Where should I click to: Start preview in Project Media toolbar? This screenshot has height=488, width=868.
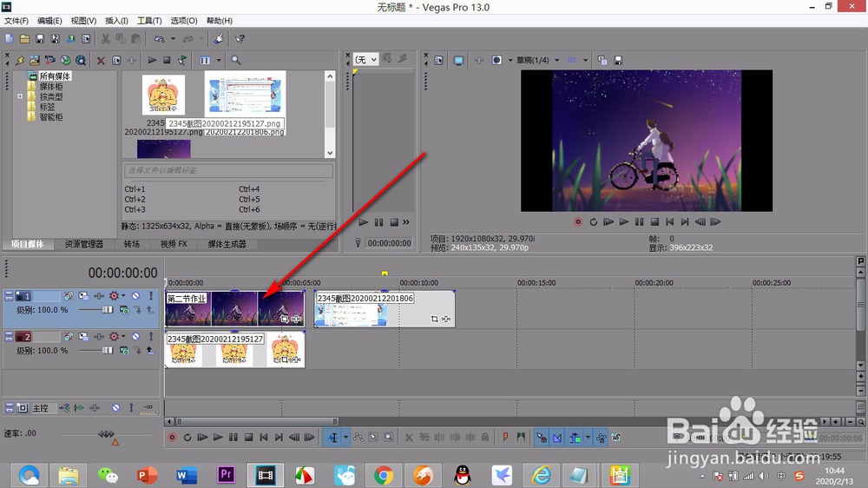[x=152, y=60]
